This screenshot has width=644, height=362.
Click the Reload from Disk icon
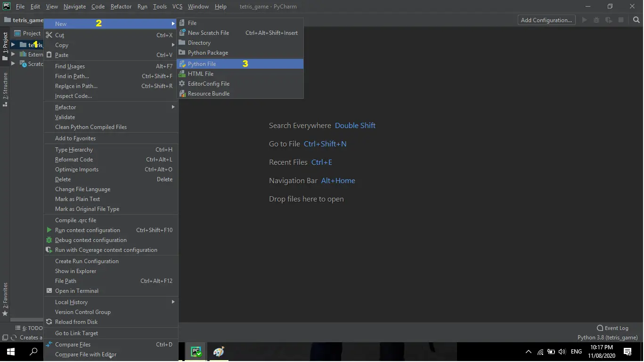(x=49, y=322)
